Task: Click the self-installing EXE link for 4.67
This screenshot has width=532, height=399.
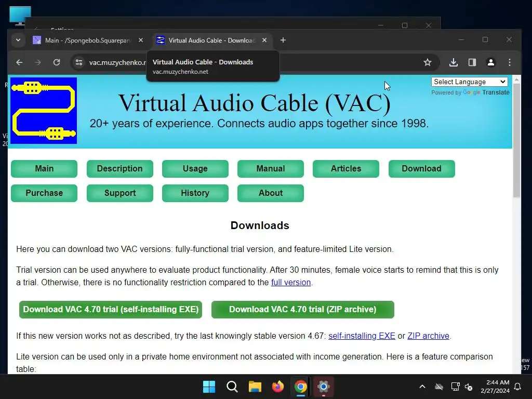Action: (x=362, y=336)
